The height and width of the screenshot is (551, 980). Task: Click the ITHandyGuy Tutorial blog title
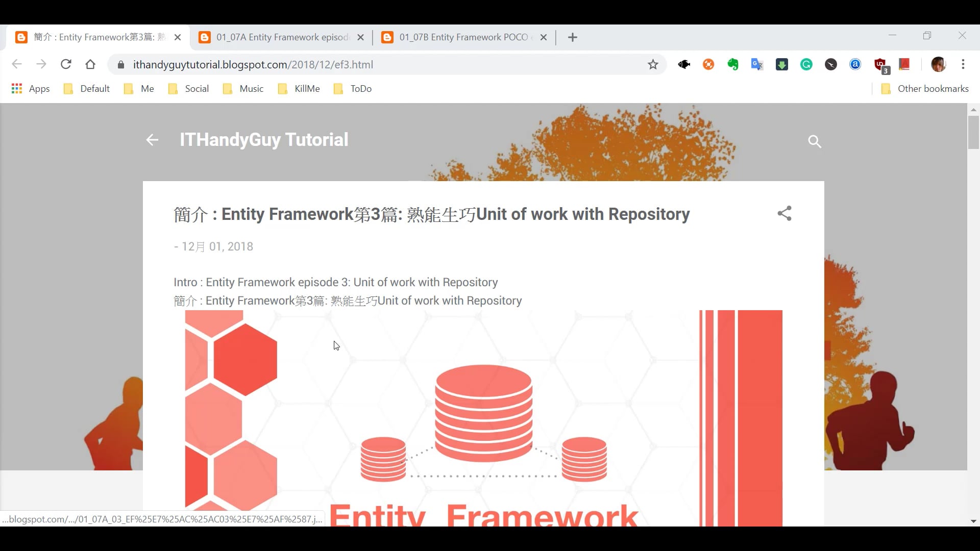click(x=263, y=139)
